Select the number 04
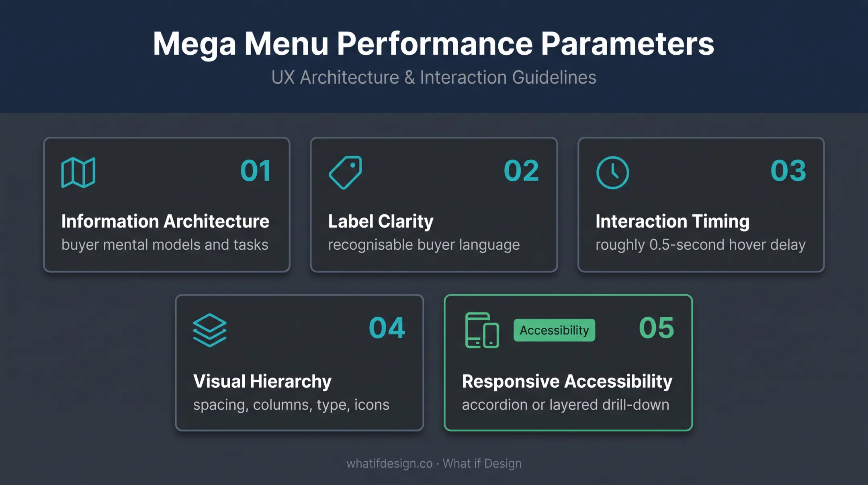 (387, 328)
